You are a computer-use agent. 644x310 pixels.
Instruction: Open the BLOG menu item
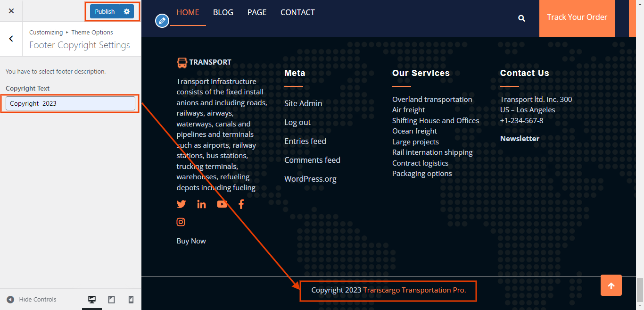[223, 13]
